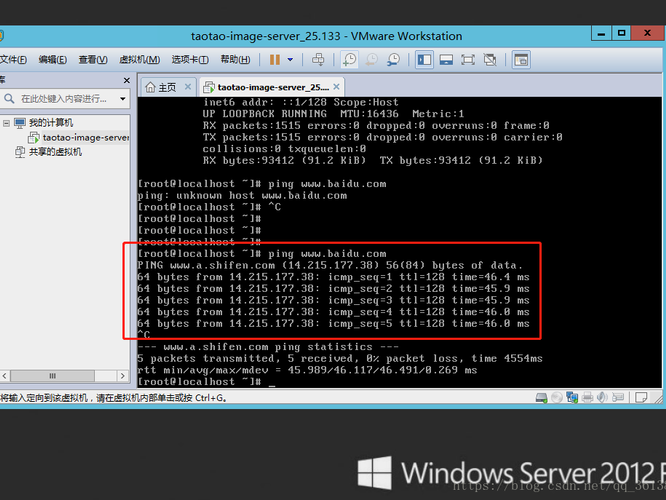Viewport: 666px width, 500px height.
Task: Enter full screen mode
Action: [x=468, y=60]
